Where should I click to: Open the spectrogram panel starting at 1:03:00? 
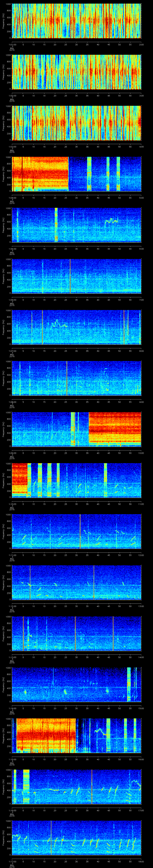click(77, 123)
